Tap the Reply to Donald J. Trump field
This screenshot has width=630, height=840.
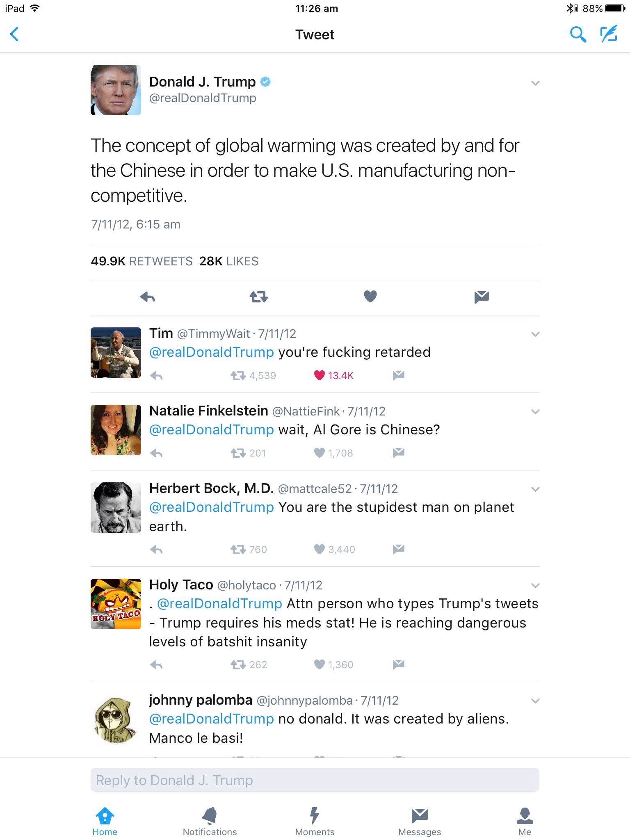(315, 780)
